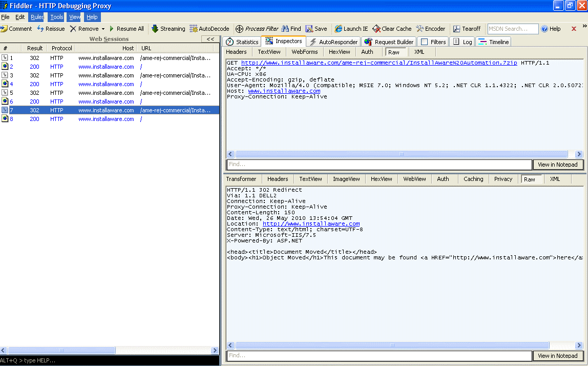
Task: Open the Rules menu
Action: tap(37, 17)
